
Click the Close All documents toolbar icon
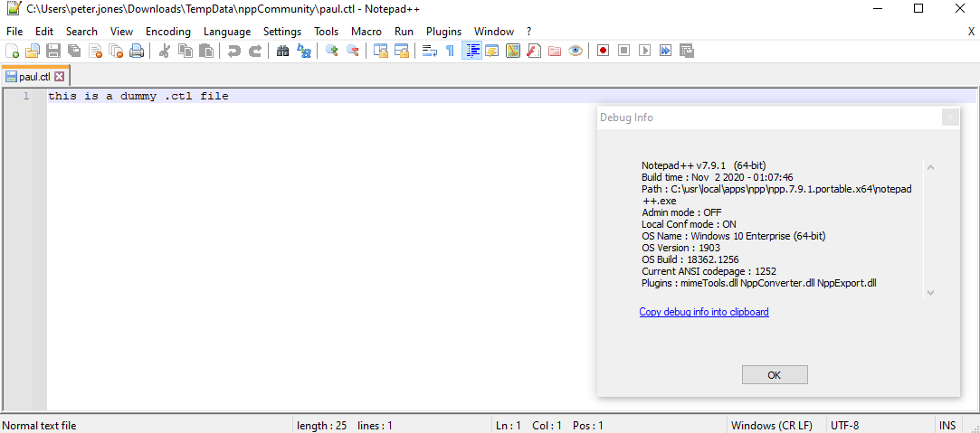pos(116,52)
